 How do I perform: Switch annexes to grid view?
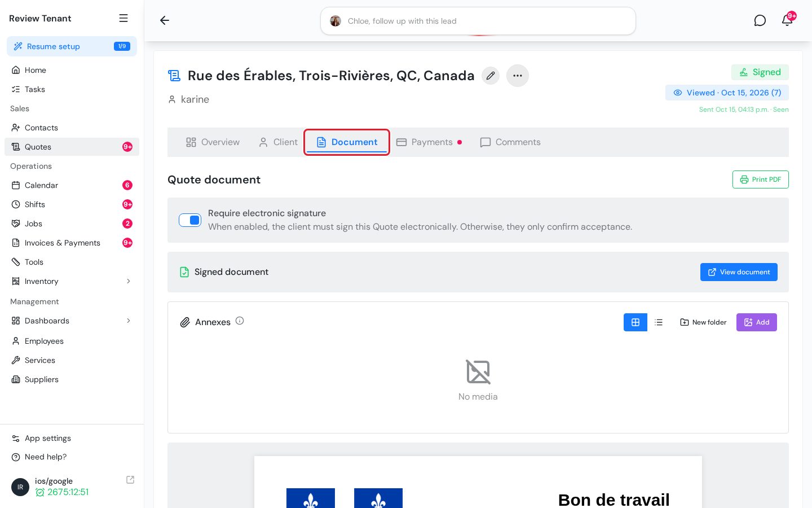pos(636,322)
